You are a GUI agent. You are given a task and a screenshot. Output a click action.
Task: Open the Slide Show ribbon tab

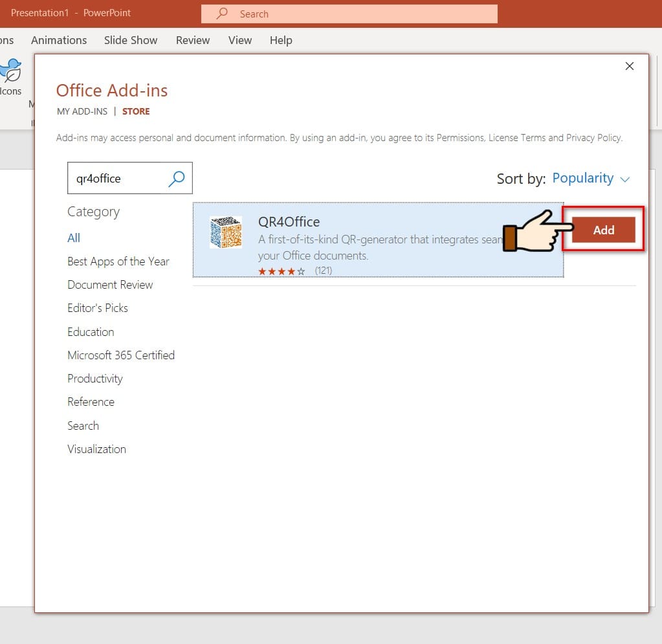point(131,40)
